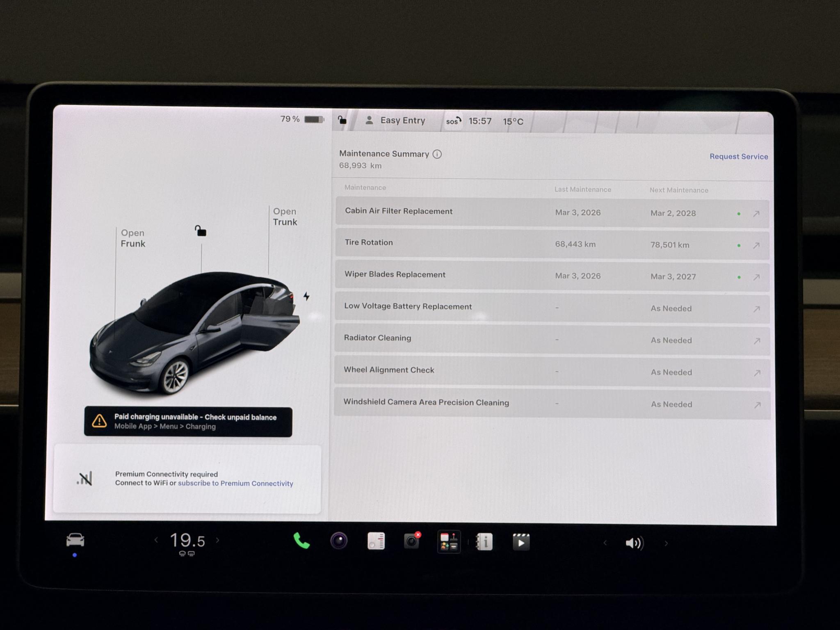This screenshot has width=840, height=630.
Task: Tap Tire Rotation next value 78,501 km
Action: (670, 245)
